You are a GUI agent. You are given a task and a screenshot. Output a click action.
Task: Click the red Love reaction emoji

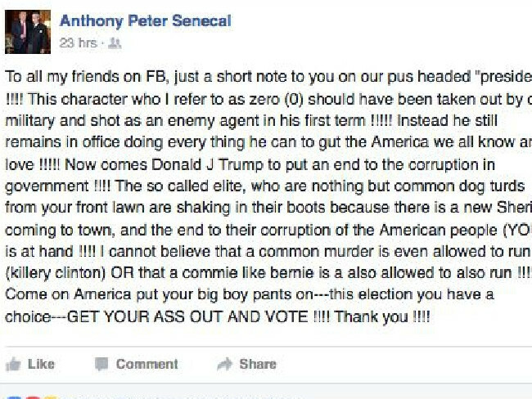click(33, 396)
